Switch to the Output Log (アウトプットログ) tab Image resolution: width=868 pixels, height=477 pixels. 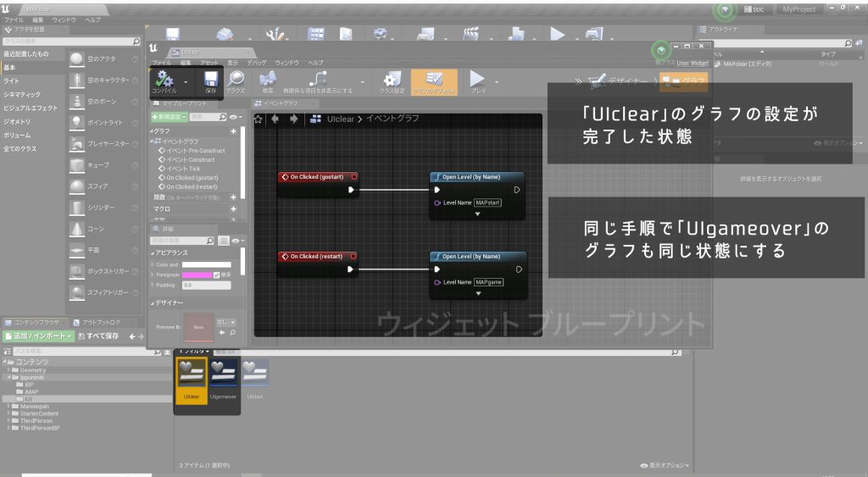100,322
